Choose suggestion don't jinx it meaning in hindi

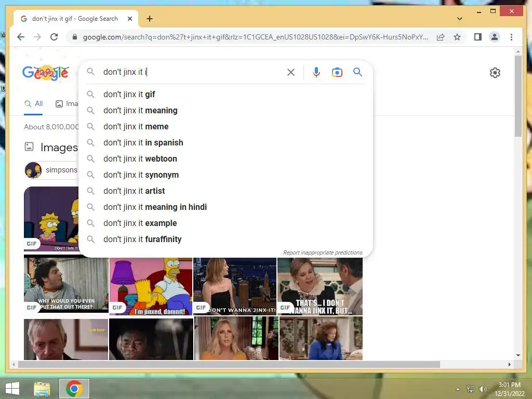(x=225, y=207)
